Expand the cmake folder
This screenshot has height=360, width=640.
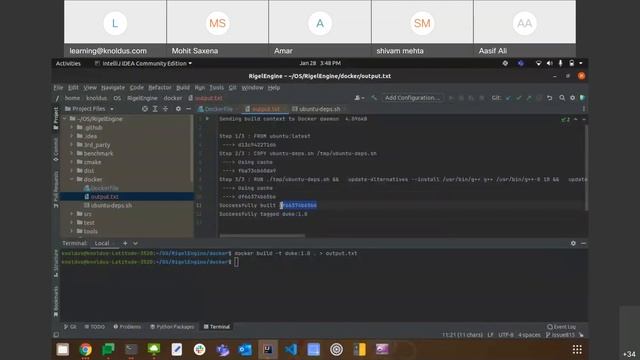tap(72, 162)
